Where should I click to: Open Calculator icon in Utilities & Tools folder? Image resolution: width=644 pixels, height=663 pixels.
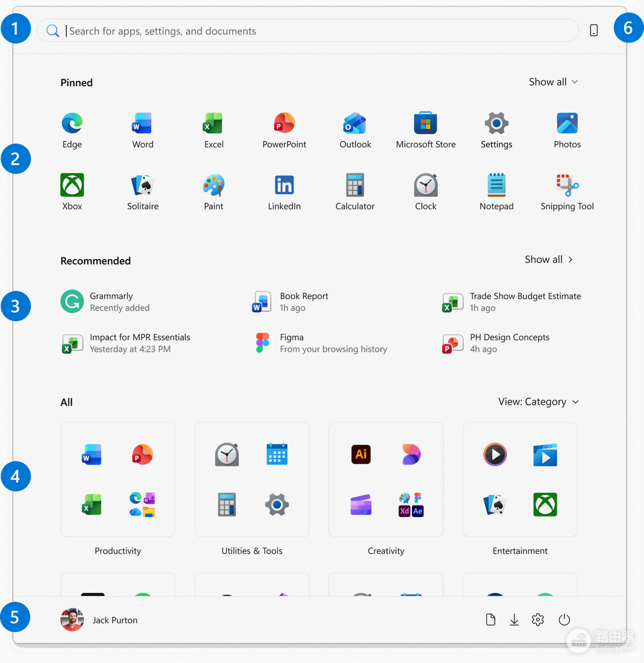point(227,504)
